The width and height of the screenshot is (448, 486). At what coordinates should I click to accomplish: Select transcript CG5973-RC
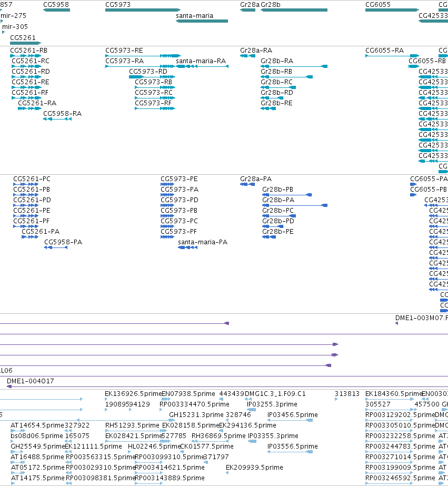[154, 93]
